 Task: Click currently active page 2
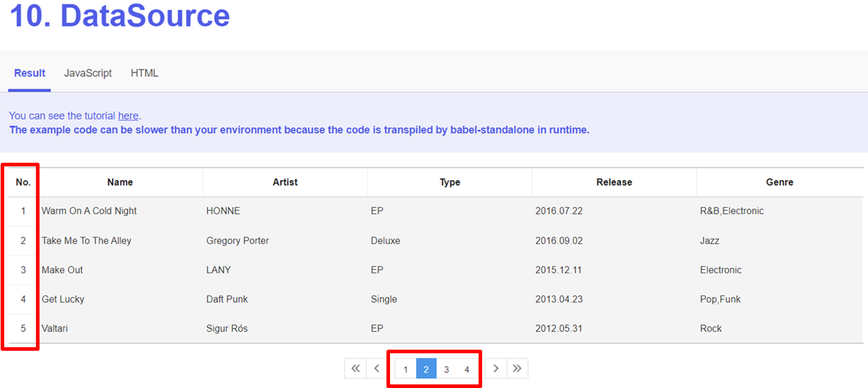(426, 369)
